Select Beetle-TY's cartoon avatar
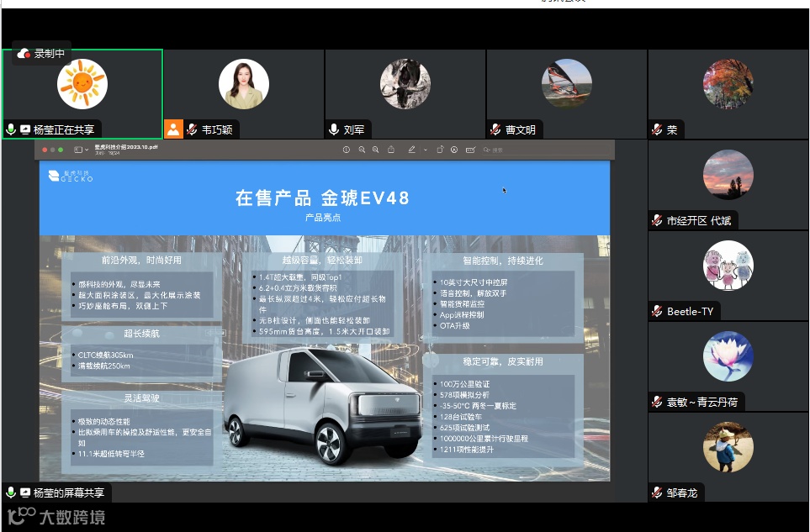This screenshot has height=532, width=810. pos(728,266)
